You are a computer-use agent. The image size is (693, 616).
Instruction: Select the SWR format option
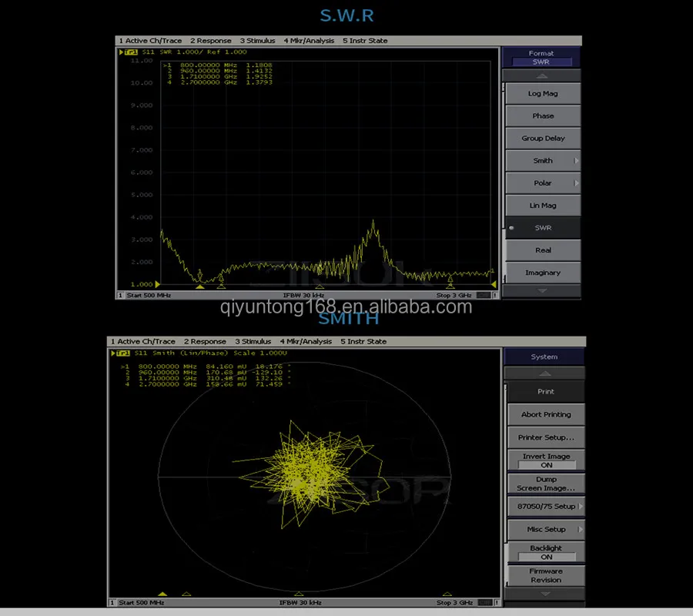tap(543, 228)
